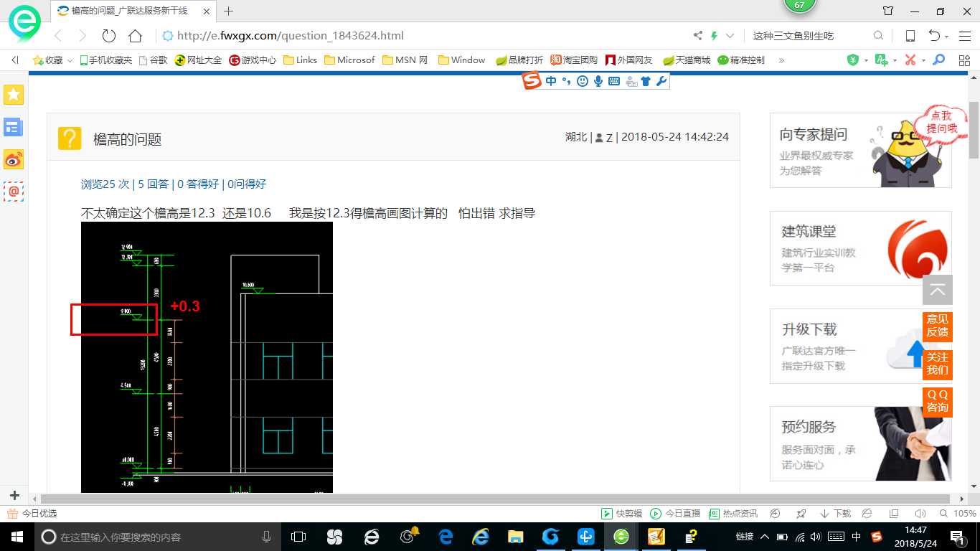
Task: Open the favorites star sidebar icon
Action: click(x=14, y=94)
